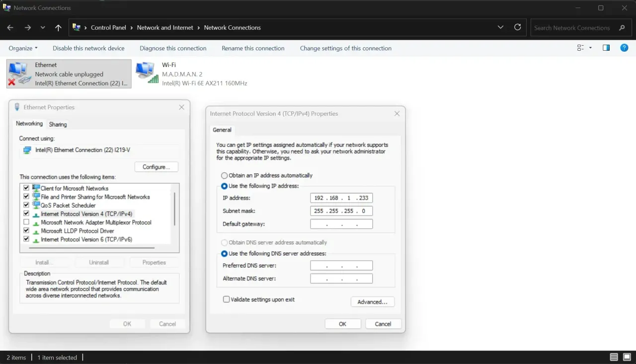
Task: Click Diagnose this connection
Action: pos(173,48)
